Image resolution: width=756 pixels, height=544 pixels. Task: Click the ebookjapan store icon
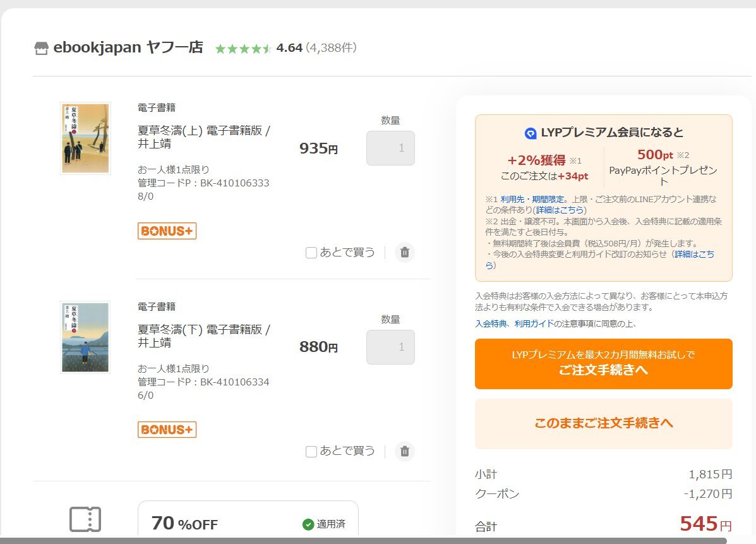coord(42,48)
